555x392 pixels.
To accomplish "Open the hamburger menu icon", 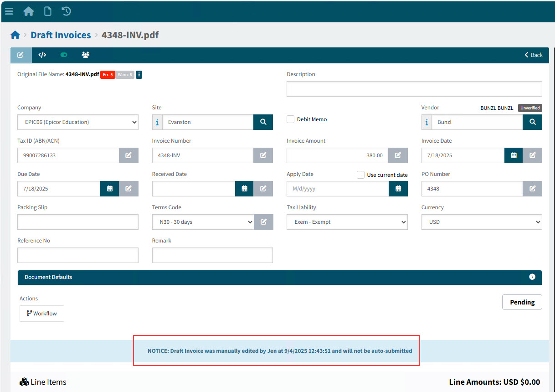I will point(9,11).
